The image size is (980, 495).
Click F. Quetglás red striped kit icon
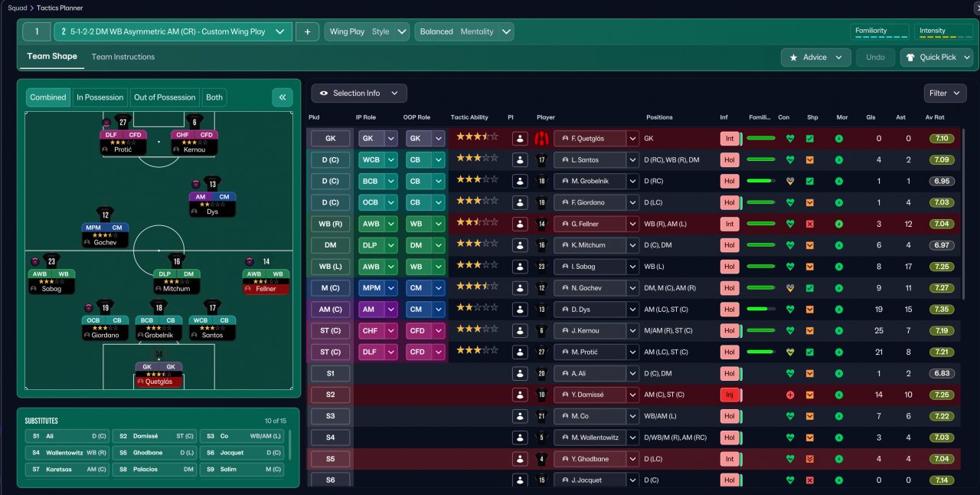click(x=542, y=139)
